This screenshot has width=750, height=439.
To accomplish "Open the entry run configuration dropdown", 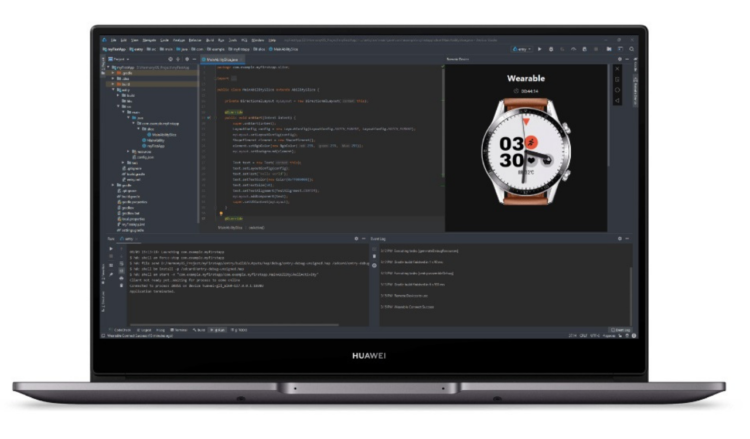I will 521,49.
